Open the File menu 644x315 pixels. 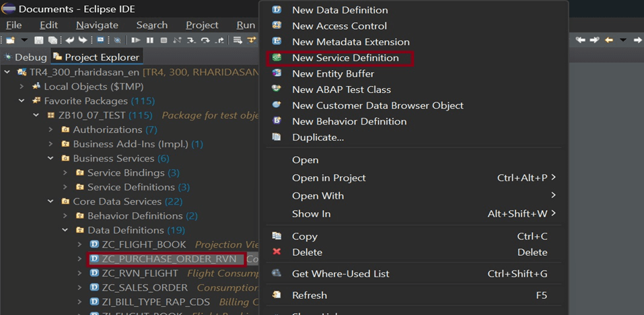point(14,25)
